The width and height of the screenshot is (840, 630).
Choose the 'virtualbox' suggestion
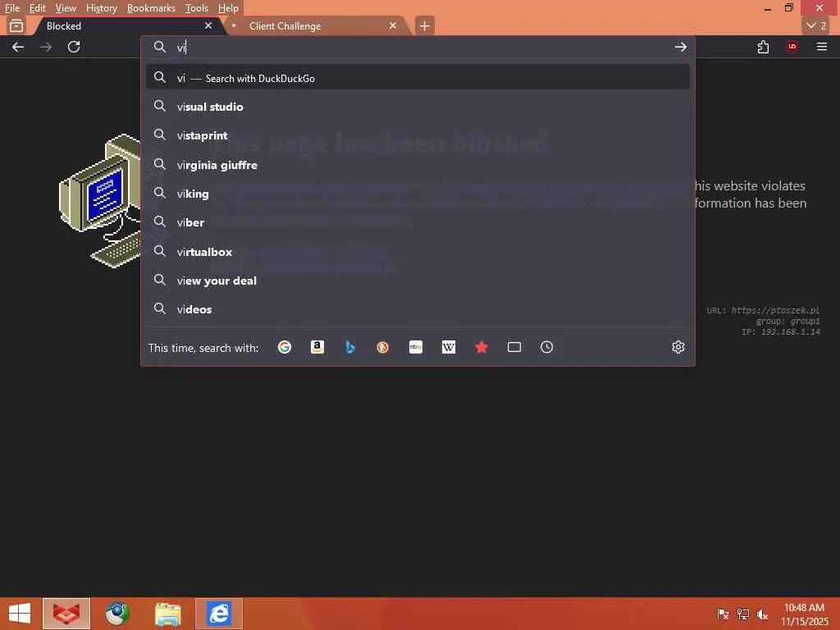(418, 252)
